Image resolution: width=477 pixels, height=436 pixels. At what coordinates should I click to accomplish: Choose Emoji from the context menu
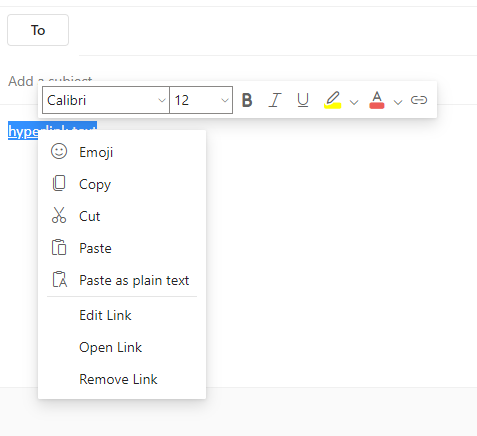(122, 152)
